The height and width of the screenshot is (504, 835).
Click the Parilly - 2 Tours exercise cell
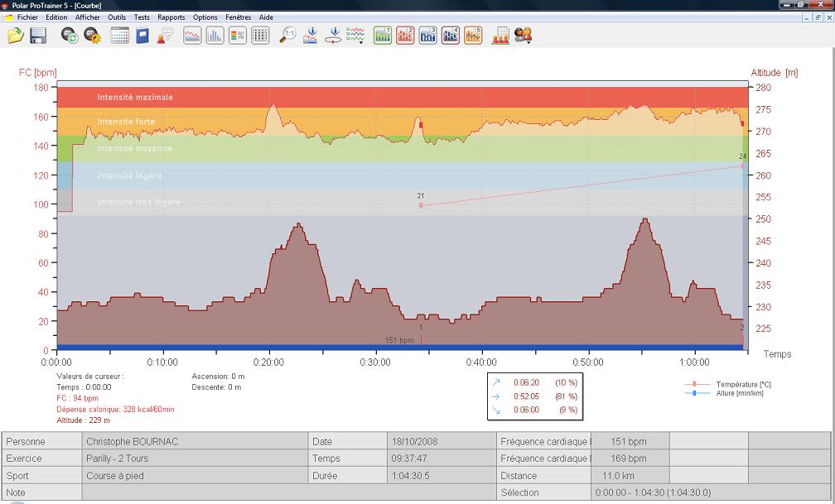(195, 458)
